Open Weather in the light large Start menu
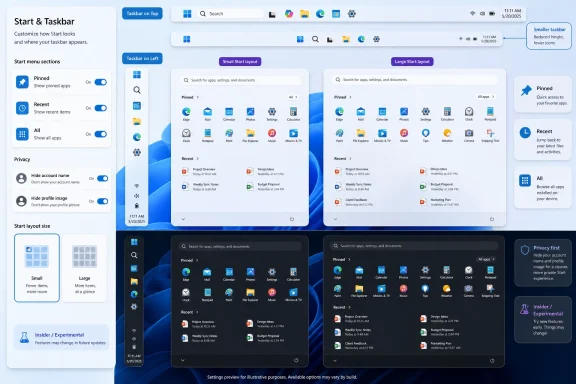The image size is (576, 384). pos(447,135)
